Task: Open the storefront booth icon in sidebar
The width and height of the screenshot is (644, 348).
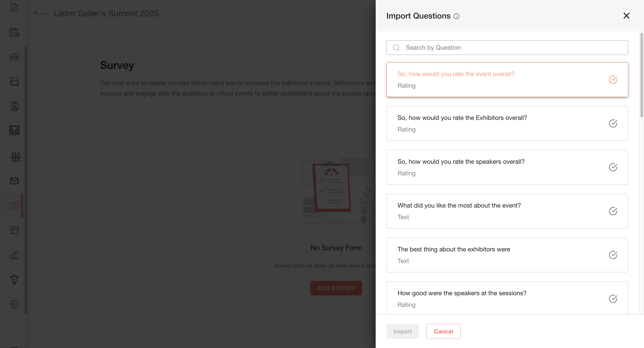Action: coord(14,81)
